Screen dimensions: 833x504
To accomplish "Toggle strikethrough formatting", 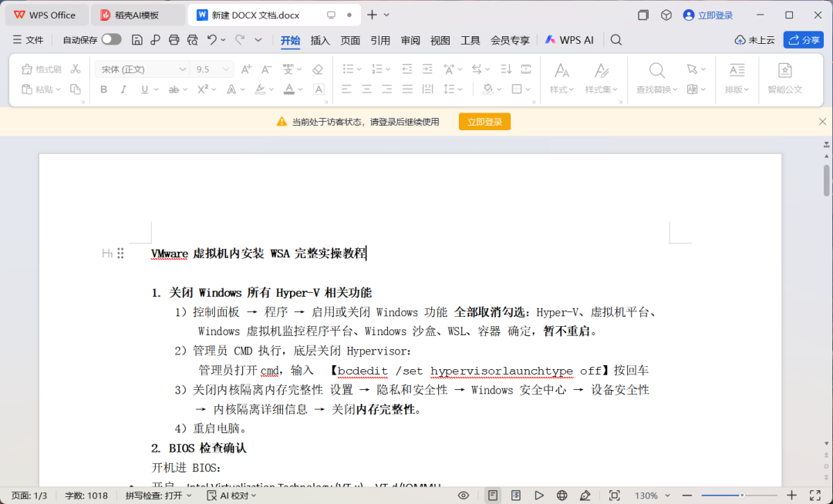I will point(174,89).
